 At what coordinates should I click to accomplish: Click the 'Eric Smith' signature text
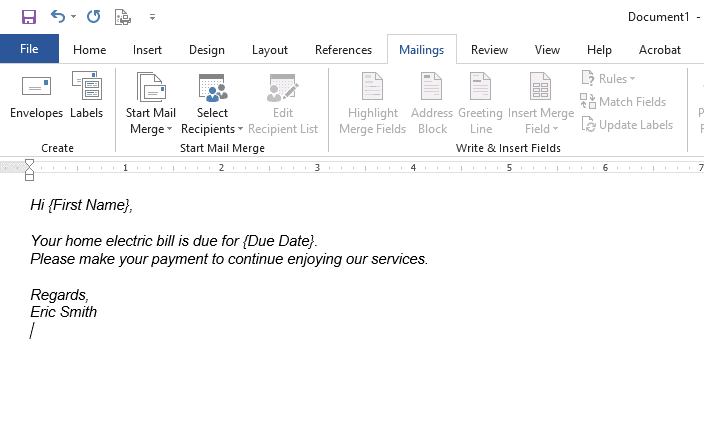tap(63, 312)
